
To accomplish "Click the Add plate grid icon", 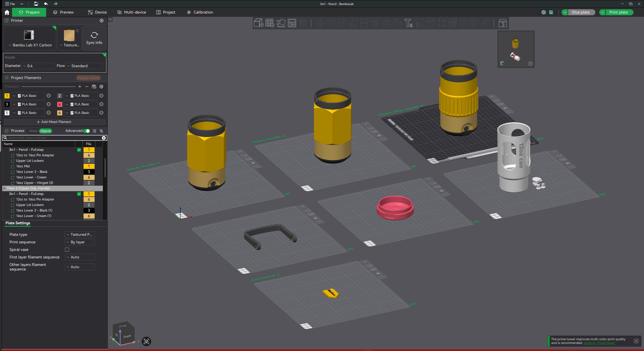I will 270,23.
